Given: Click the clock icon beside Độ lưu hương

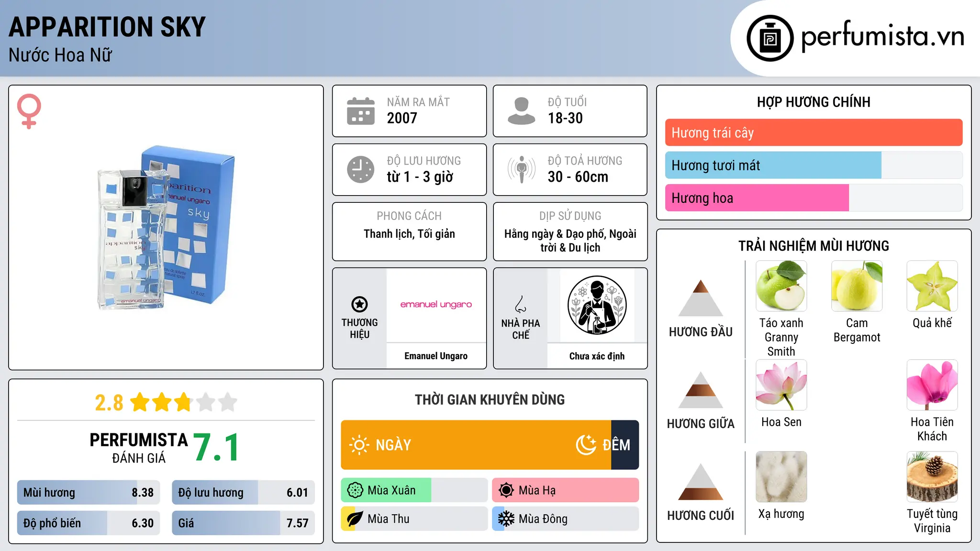Looking at the screenshot, I should pos(361,169).
